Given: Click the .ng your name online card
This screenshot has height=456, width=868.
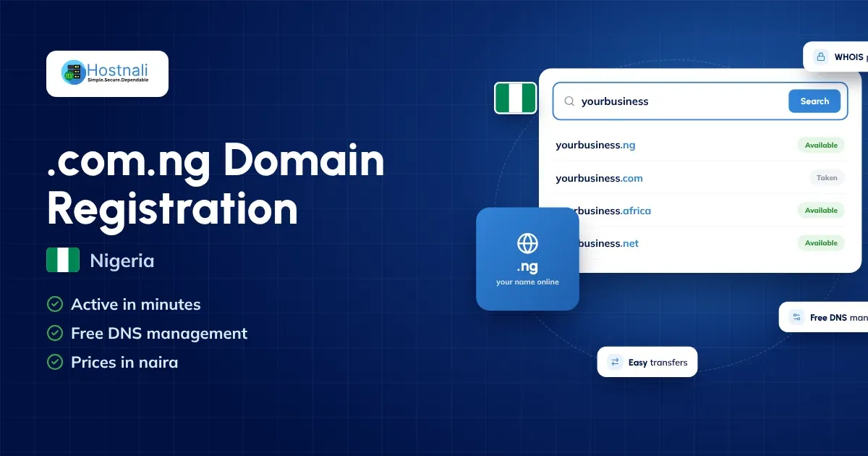Looking at the screenshot, I should point(527,259).
